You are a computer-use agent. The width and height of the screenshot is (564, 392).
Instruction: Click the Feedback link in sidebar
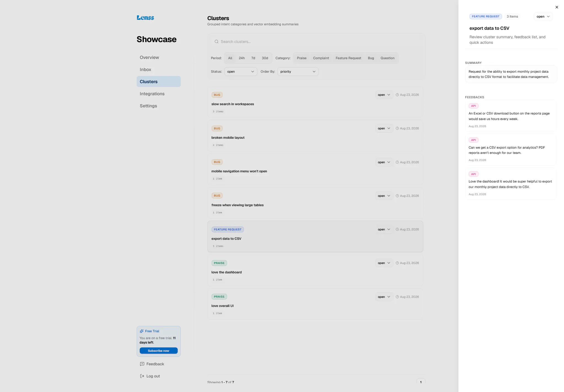pos(155,364)
